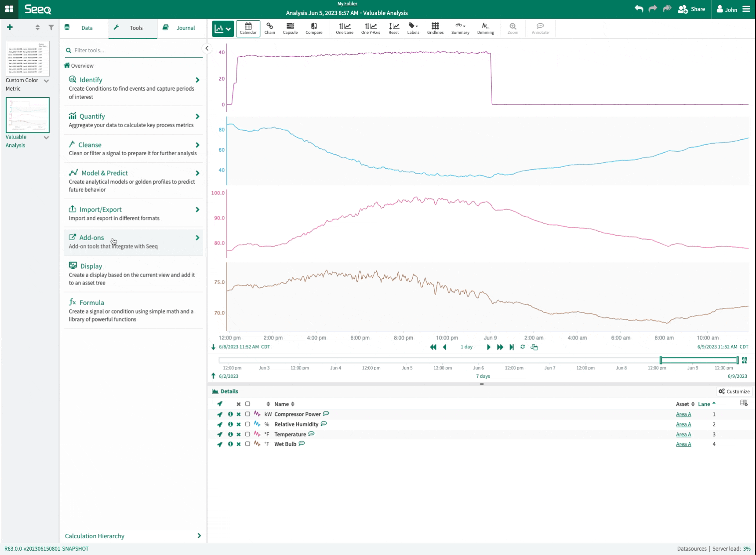Expand the Add-ons group

[134, 241]
